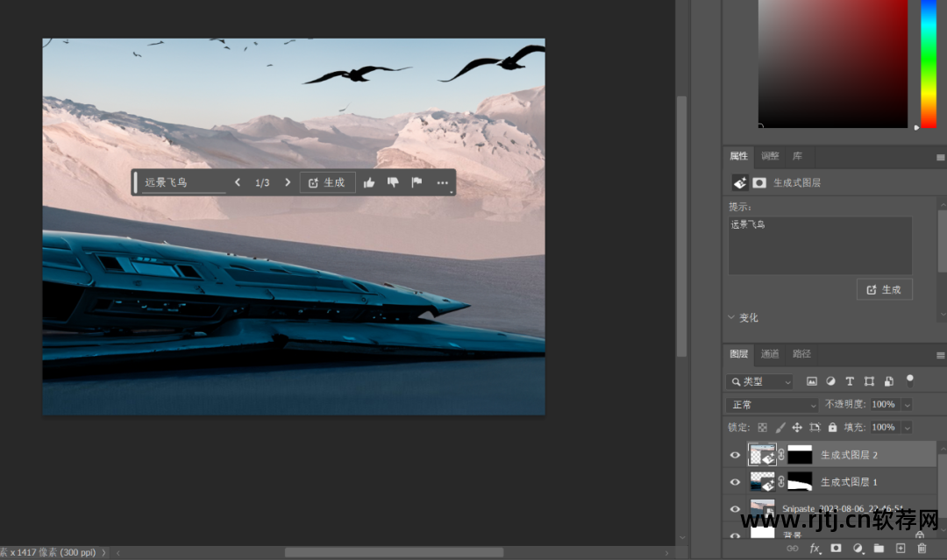Filter layers by shape layers
The image size is (947, 560).
click(x=869, y=381)
